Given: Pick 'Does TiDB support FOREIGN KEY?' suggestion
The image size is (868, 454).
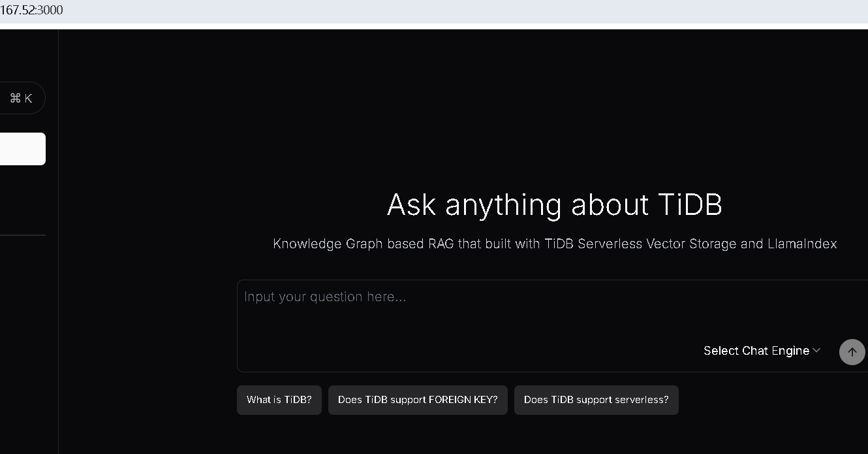Looking at the screenshot, I should pyautogui.click(x=418, y=400).
